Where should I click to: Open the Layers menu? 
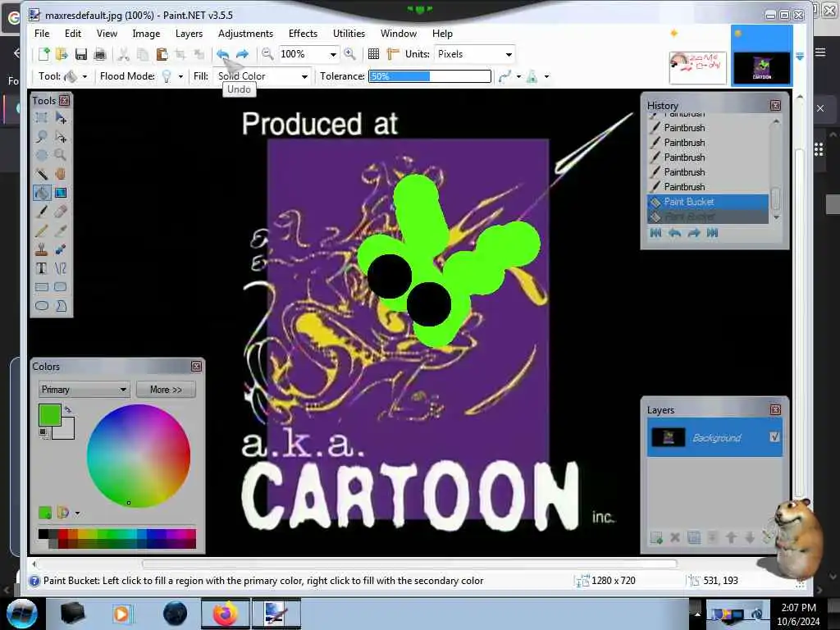(189, 33)
